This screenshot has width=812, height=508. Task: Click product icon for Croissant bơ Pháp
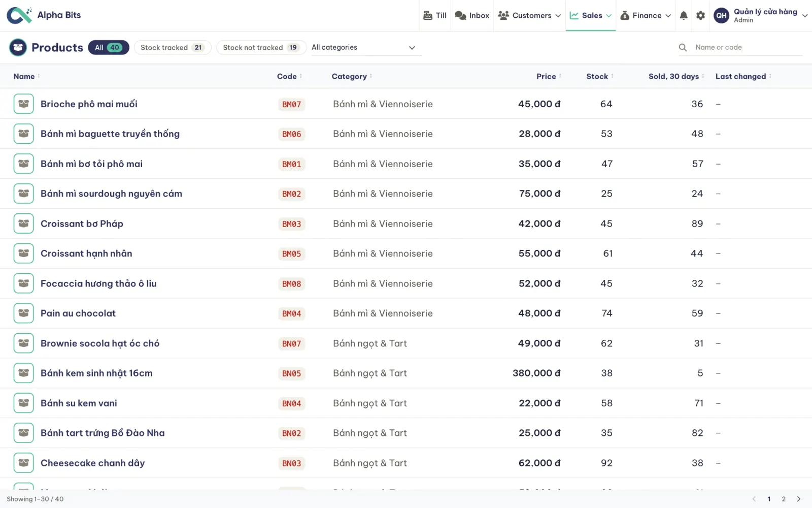(x=23, y=224)
